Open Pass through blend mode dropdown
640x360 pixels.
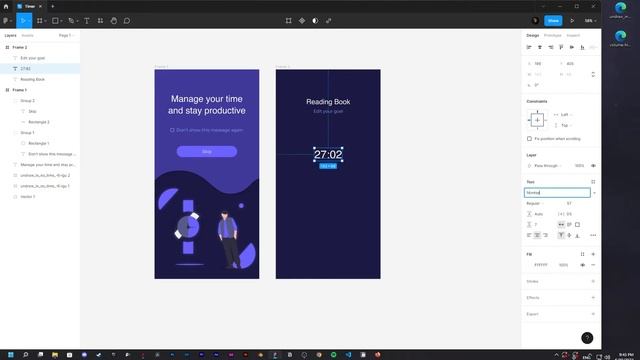(547, 166)
